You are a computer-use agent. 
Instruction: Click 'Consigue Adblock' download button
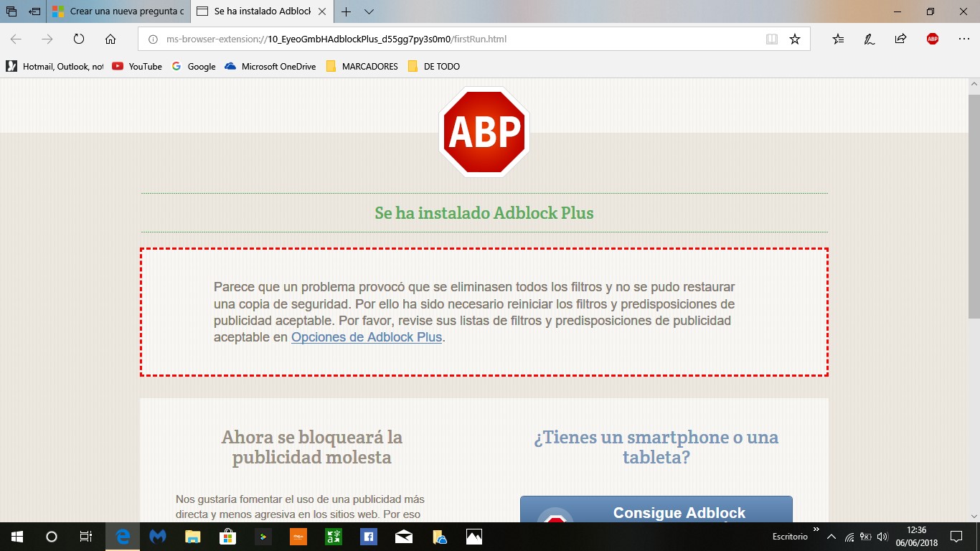[x=656, y=509]
